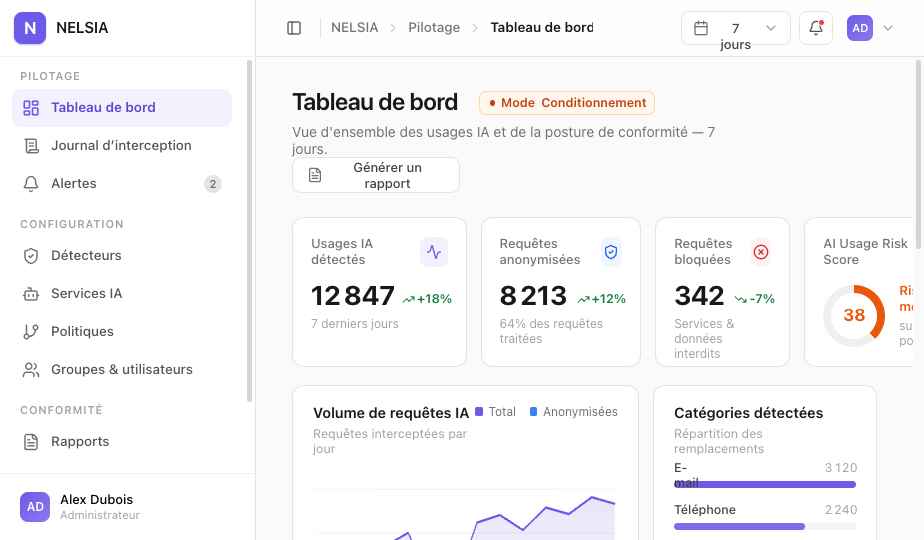924x540 pixels.
Task: Navigate to Services IA
Action: click(x=122, y=294)
